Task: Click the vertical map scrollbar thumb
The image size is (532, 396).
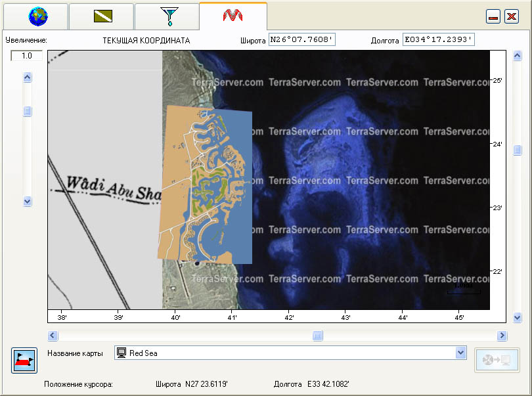Action: click(x=517, y=150)
